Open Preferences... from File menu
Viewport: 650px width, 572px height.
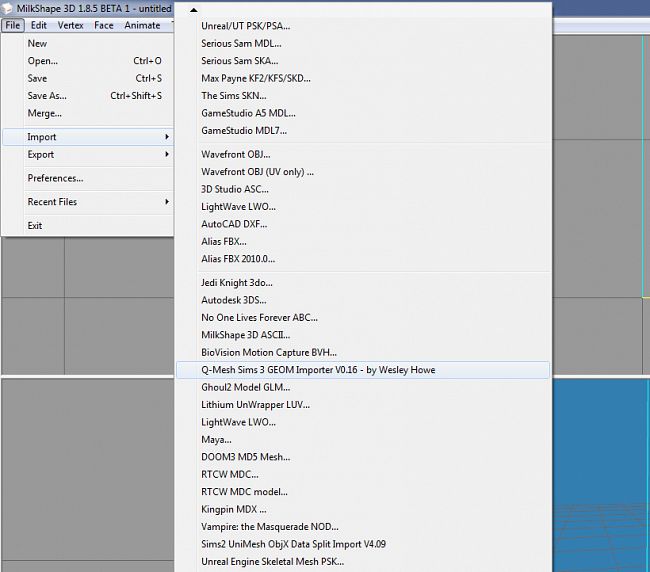point(55,178)
